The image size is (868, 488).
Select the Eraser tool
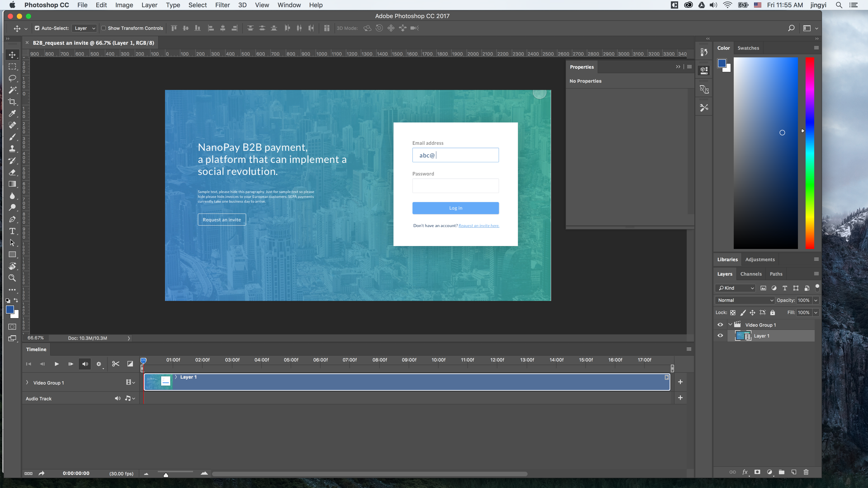[12, 172]
